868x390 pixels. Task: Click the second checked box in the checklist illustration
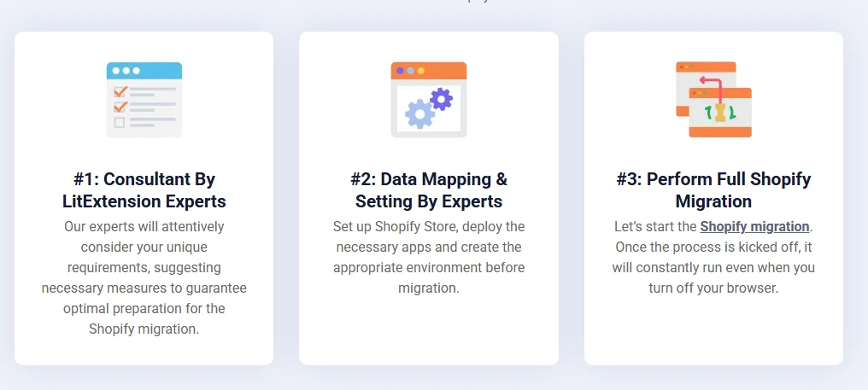click(120, 107)
